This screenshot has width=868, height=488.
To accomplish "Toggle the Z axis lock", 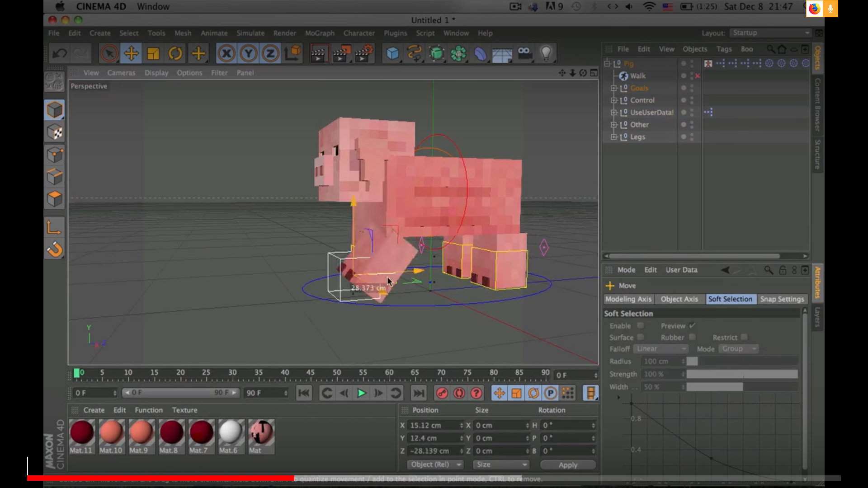I will coord(270,54).
